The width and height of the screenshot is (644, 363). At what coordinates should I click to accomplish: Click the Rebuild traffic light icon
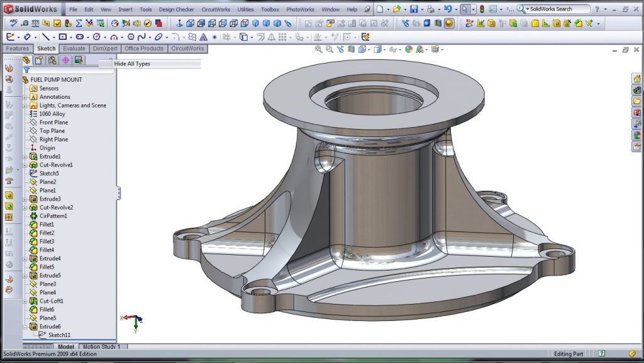481,9
